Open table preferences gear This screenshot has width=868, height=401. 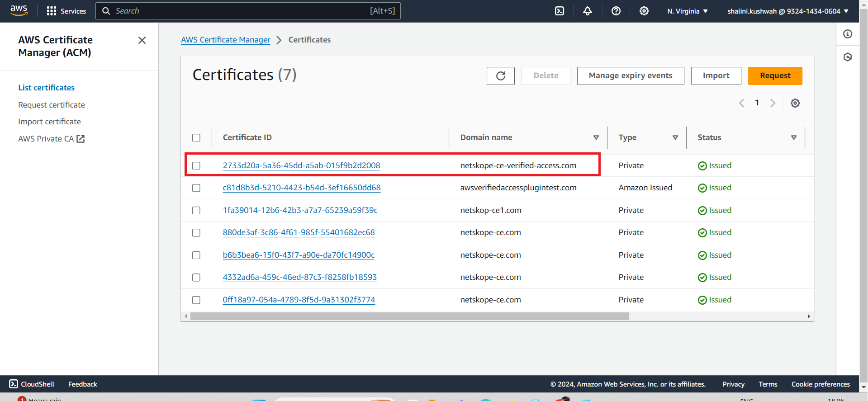795,103
